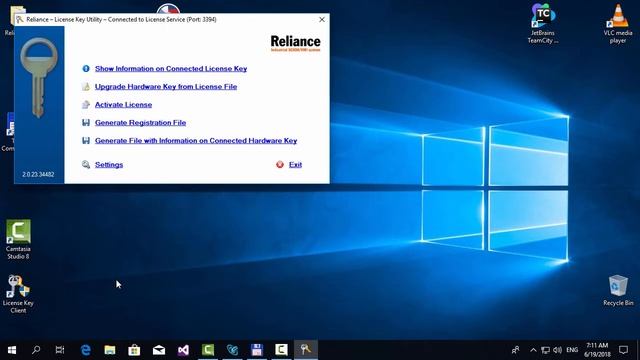The height and width of the screenshot is (360, 640).
Task: Switch to the purple floppy disk taskbar app
Action: pyautogui.click(x=257, y=350)
